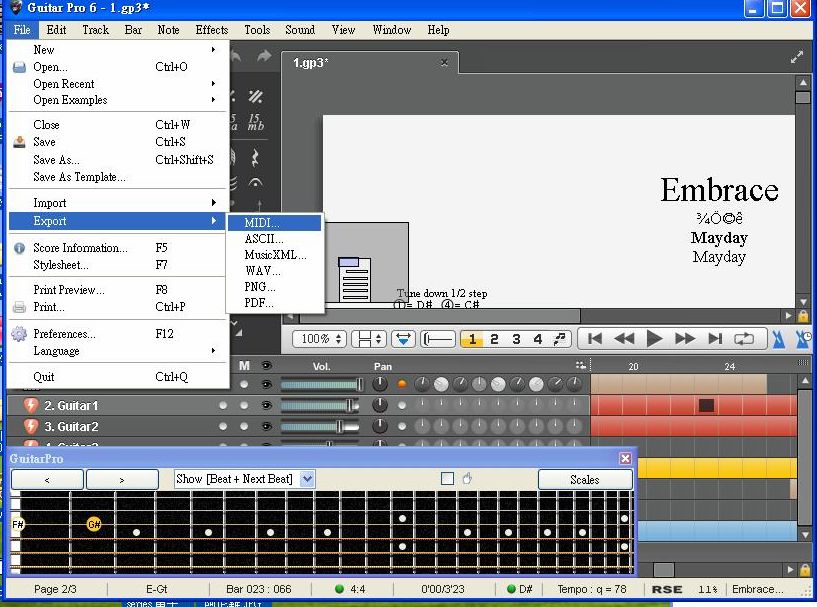Toggle the metronome icon
The image size is (817, 607).
pyautogui.click(x=778, y=339)
